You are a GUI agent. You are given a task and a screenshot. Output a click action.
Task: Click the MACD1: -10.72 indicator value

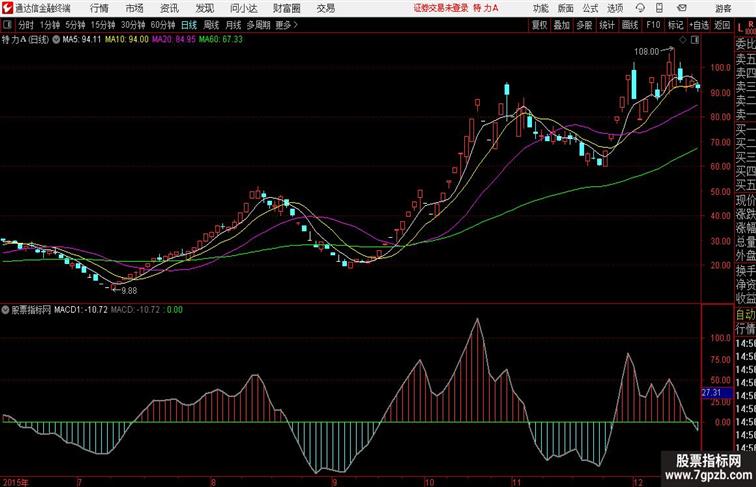click(x=81, y=310)
